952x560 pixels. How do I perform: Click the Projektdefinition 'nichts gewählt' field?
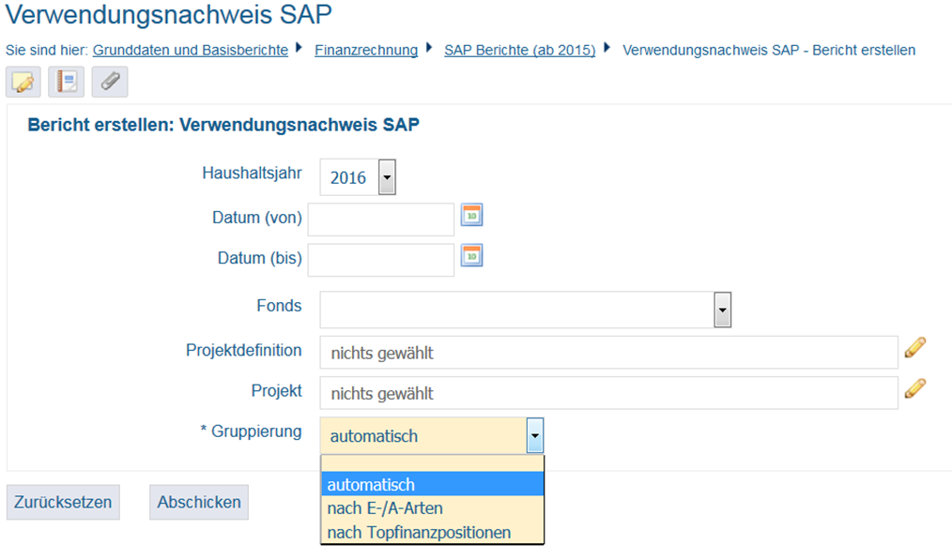[x=609, y=353]
